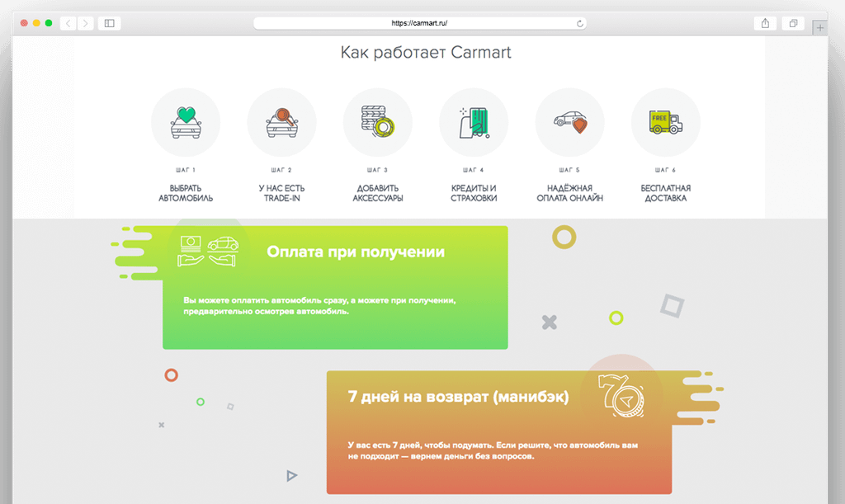Show all tabs overview icon
Screen dimensions: 845x504
(x=793, y=23)
